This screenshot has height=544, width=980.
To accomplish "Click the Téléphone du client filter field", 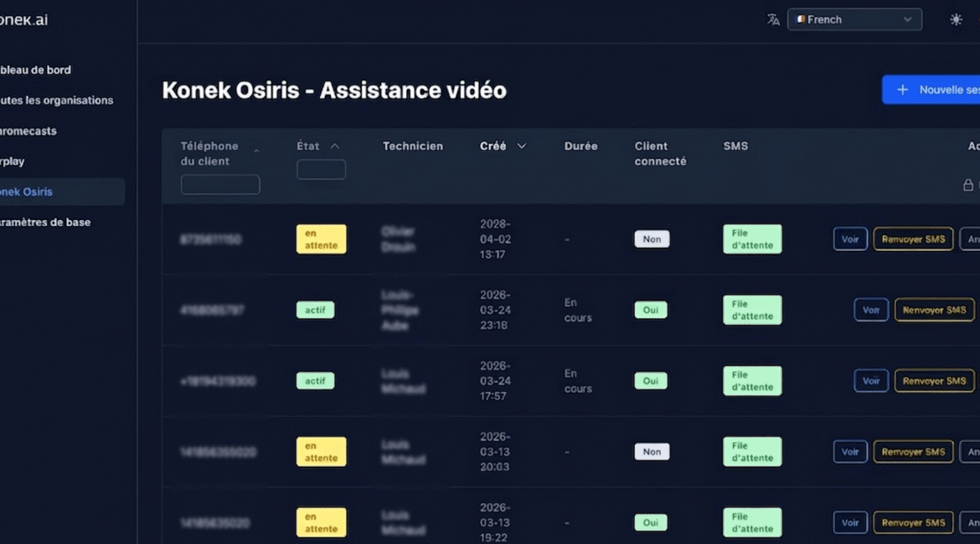I will pos(220,184).
